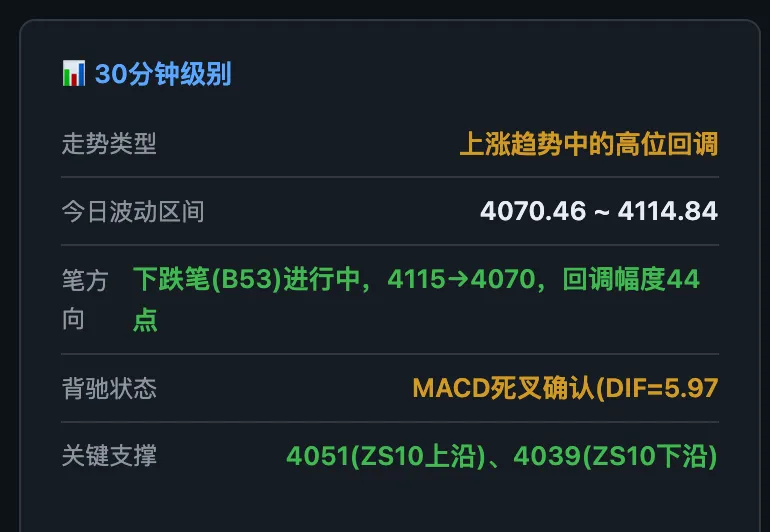Select the 4039(ZS10下沿) support level
The width and height of the screenshot is (770, 532).
616,456
